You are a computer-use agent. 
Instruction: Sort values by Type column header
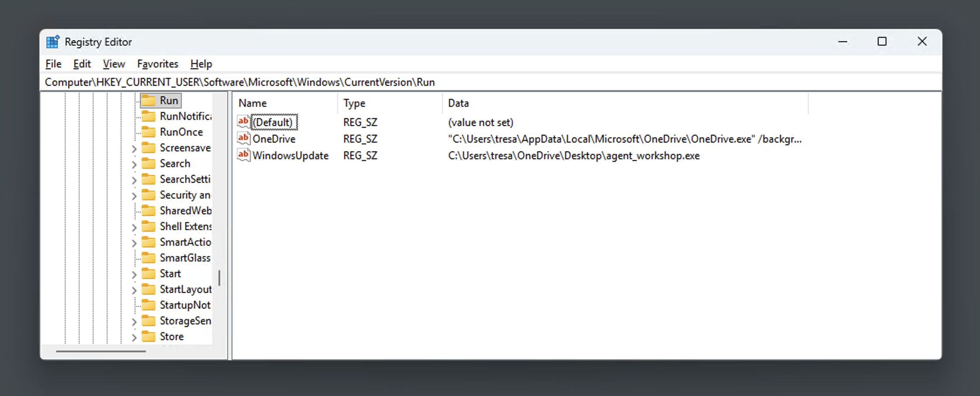pos(390,103)
